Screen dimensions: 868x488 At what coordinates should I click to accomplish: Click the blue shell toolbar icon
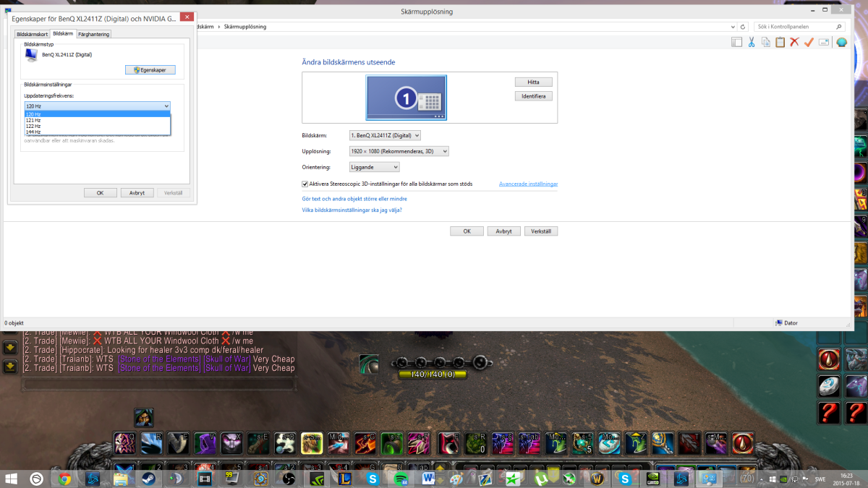click(x=841, y=43)
